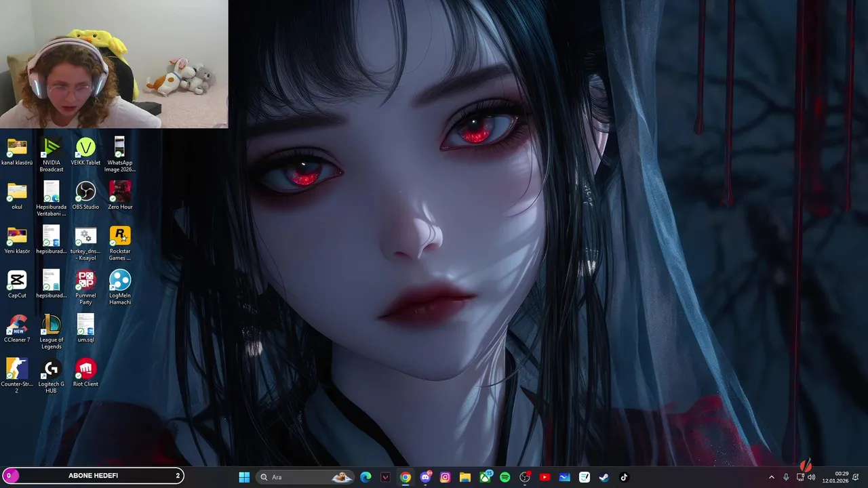Select the Zero Hour game icon
This screenshot has width=868, height=488.
click(x=120, y=197)
